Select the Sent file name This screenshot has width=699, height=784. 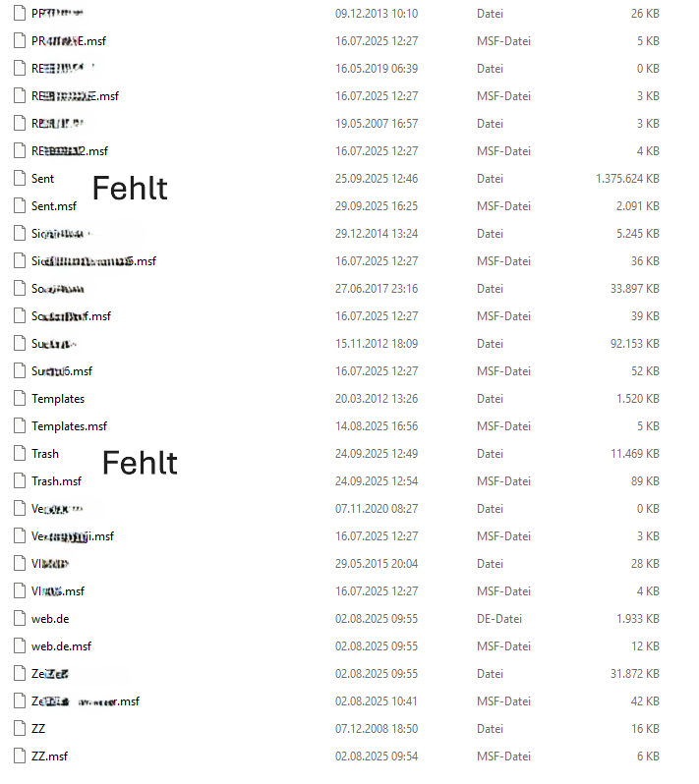tap(43, 179)
